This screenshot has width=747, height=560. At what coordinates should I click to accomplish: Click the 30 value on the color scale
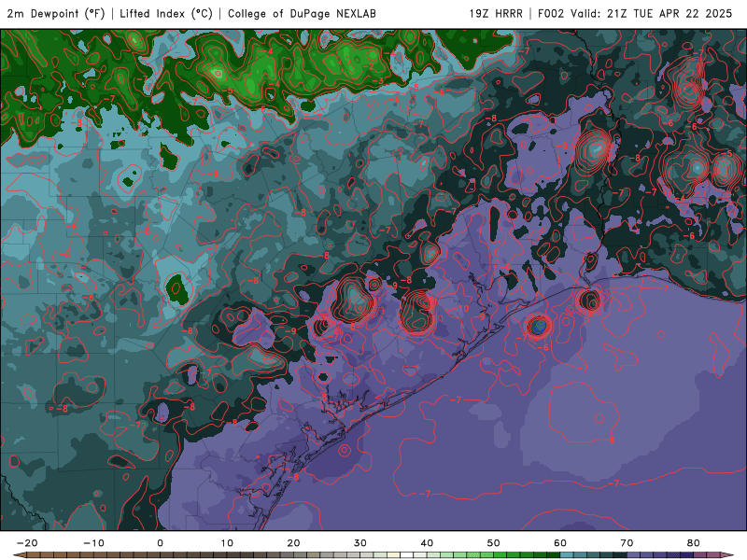(360, 543)
